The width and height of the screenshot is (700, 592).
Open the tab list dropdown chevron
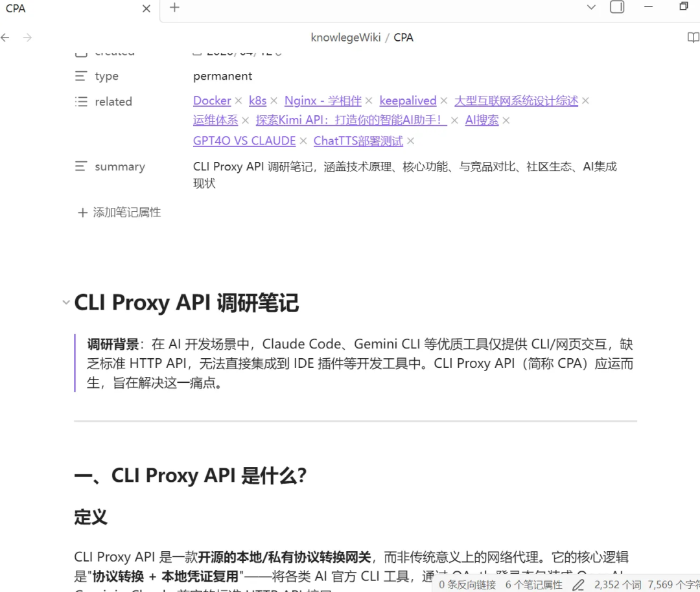pyautogui.click(x=591, y=7)
